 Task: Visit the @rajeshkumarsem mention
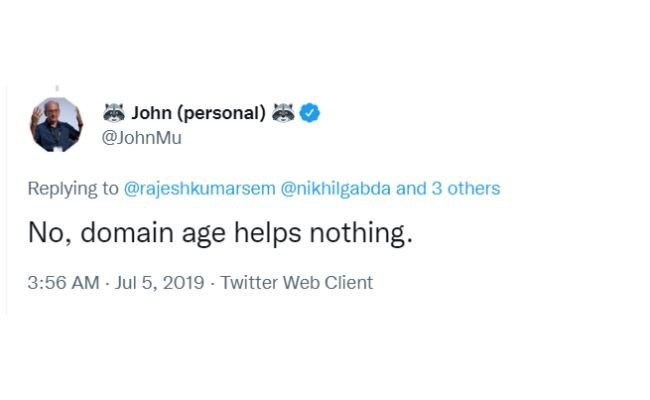[x=198, y=188]
